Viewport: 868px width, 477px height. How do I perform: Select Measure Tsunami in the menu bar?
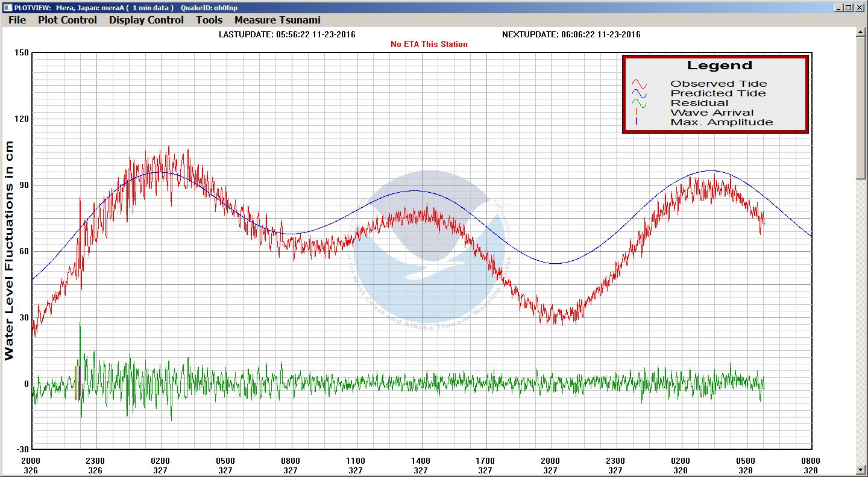click(x=277, y=20)
